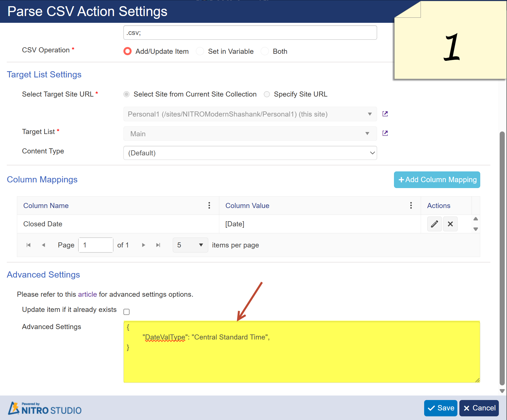Click the Add Column Mapping button
This screenshot has width=507, height=420.
[437, 180]
